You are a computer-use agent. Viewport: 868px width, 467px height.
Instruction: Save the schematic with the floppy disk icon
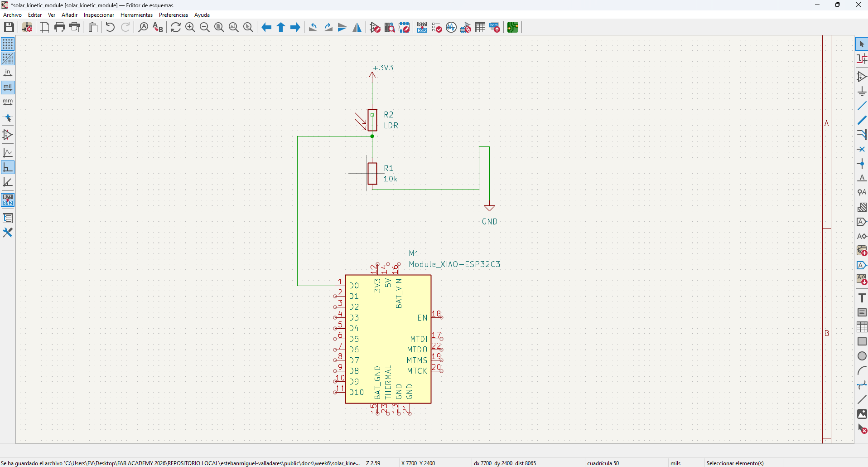pos(9,27)
